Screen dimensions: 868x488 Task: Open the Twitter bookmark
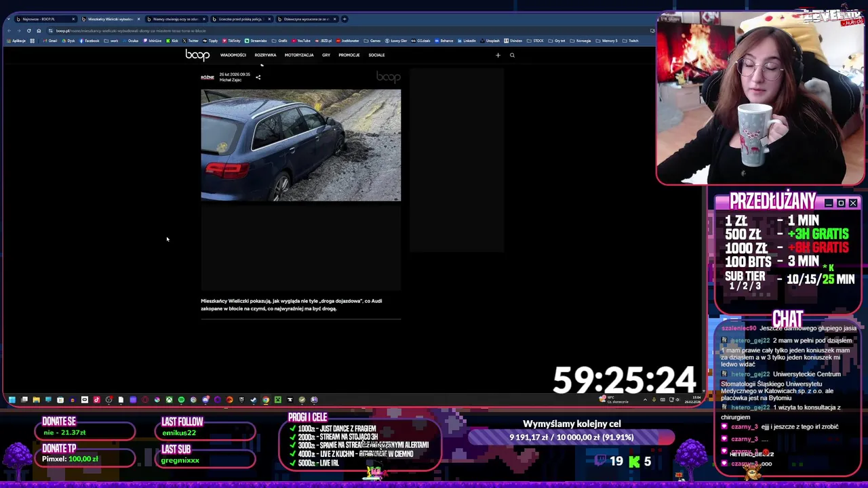coord(191,41)
